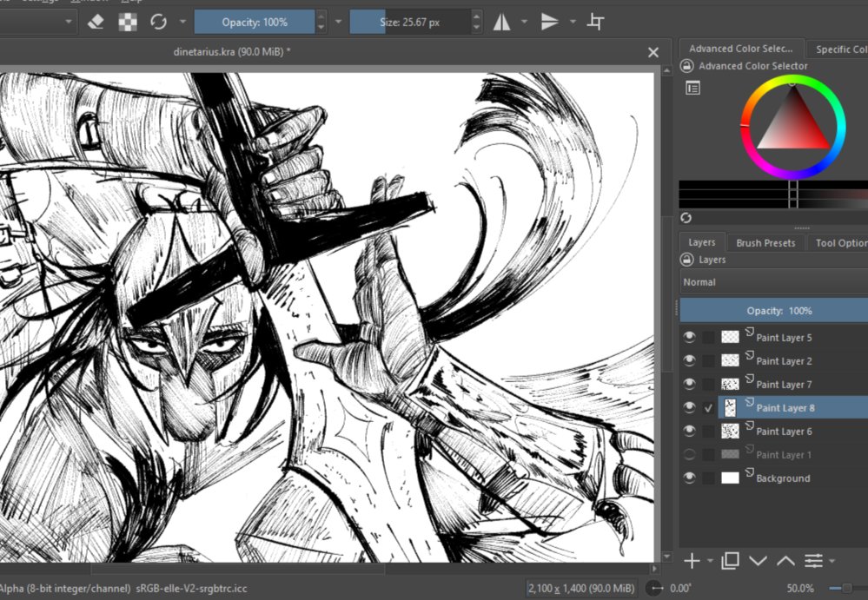Pick a shade in the color triangle
This screenshot has width=868, height=600.
(x=792, y=126)
